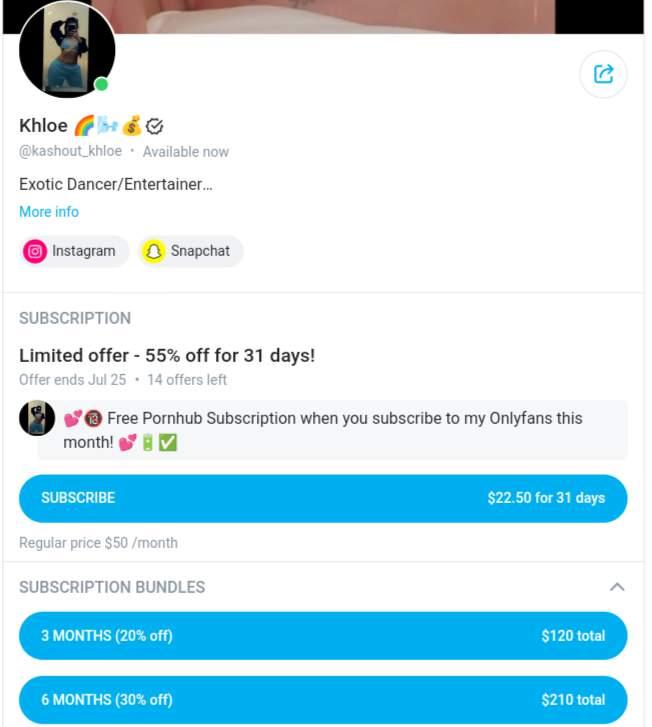
Task: Click the share profile icon
Action: pos(603,74)
